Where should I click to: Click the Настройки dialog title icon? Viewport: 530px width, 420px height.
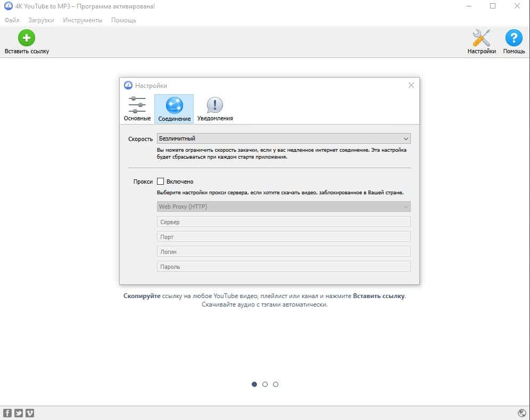[x=128, y=85]
